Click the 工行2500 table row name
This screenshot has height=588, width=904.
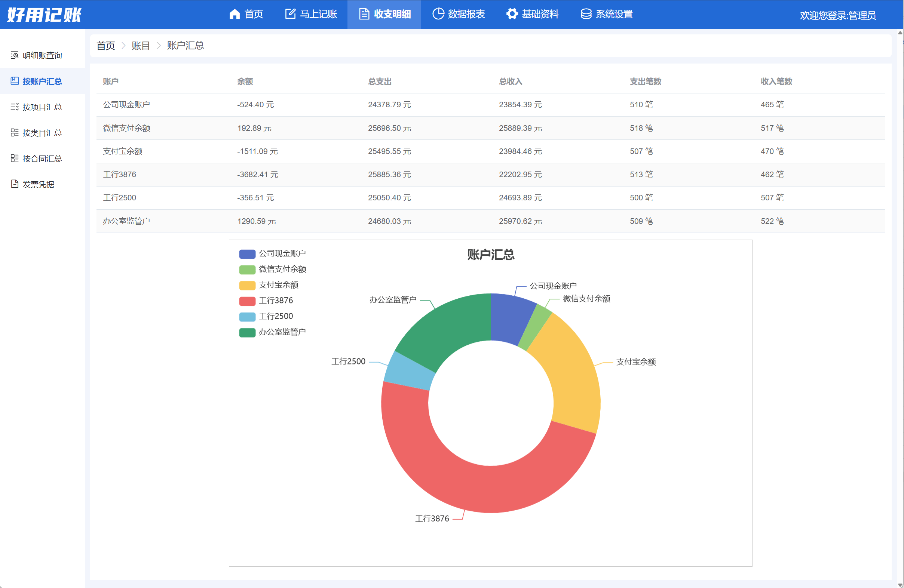coord(119,198)
